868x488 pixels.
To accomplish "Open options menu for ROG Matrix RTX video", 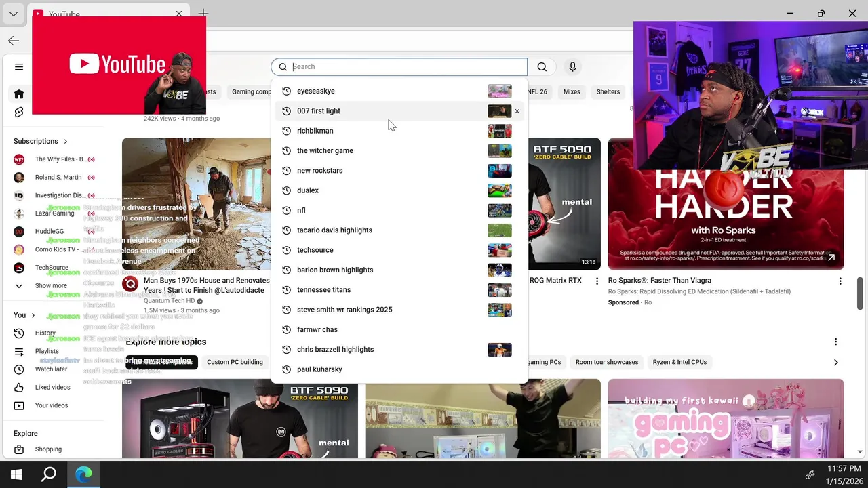I will [x=597, y=281].
